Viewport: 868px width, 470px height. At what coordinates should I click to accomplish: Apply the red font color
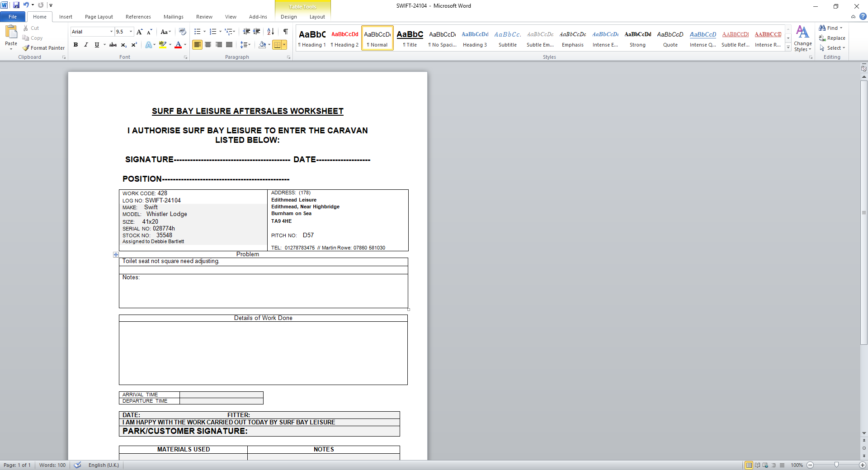(x=178, y=45)
